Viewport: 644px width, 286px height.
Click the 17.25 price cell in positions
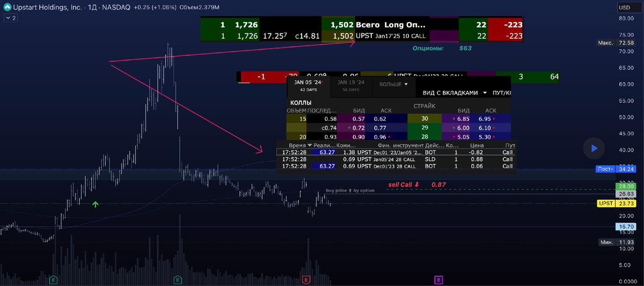(275, 36)
